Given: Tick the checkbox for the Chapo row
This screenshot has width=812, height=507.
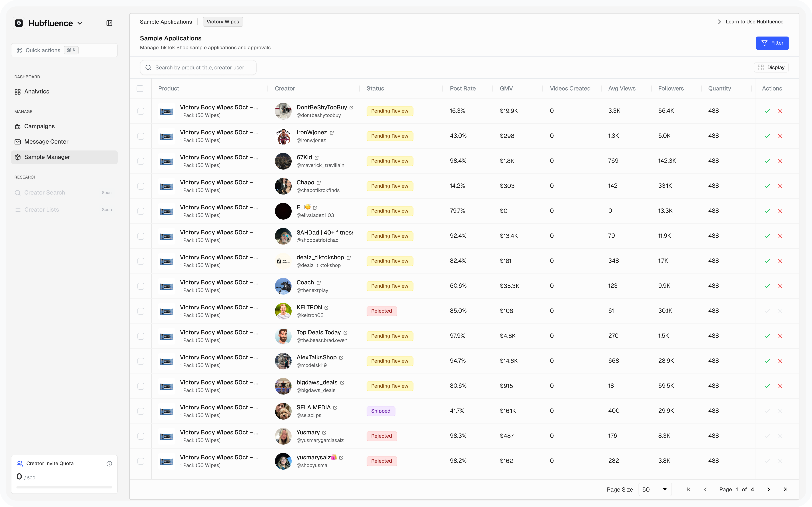Looking at the screenshot, I should (x=141, y=186).
